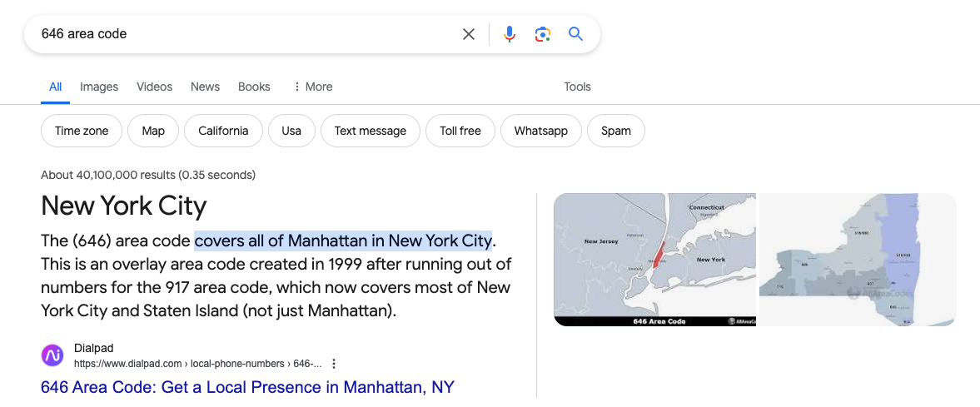Select the Toll free chip
The height and width of the screenshot is (407, 980).
click(460, 131)
